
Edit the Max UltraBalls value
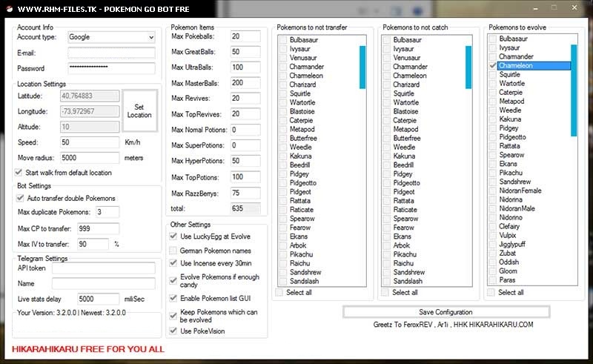click(245, 67)
